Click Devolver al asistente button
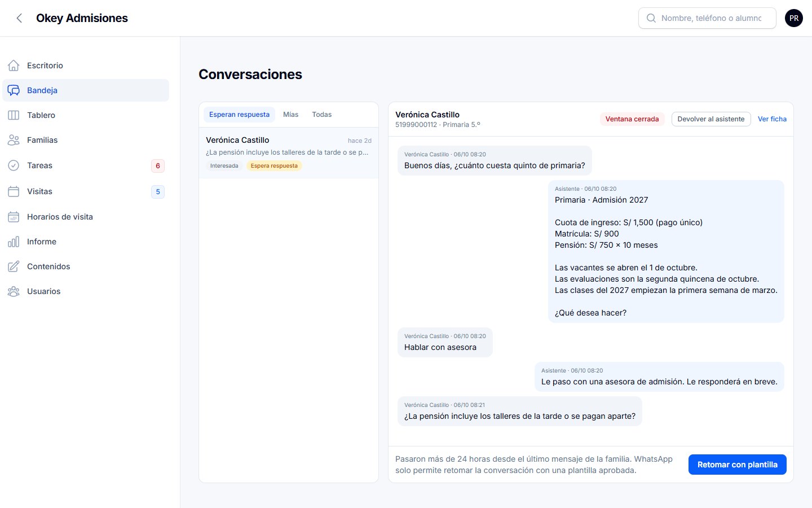Viewport: 812px width, 508px height. (711, 119)
